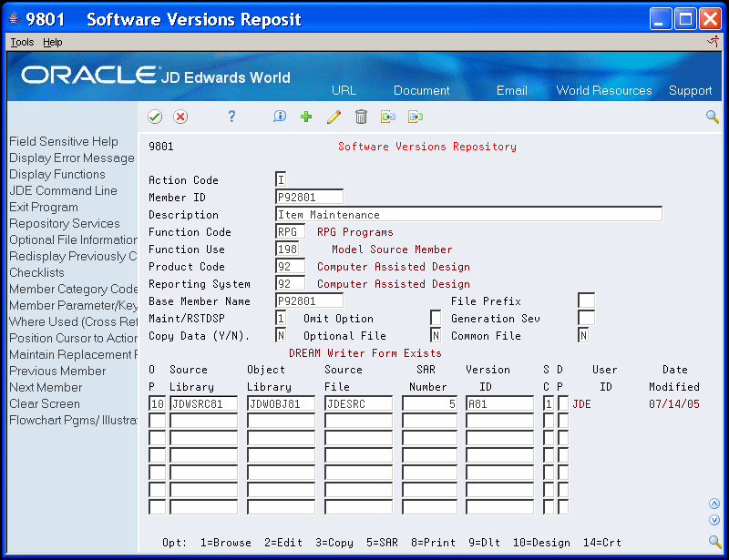Open the Support header link

691,91
